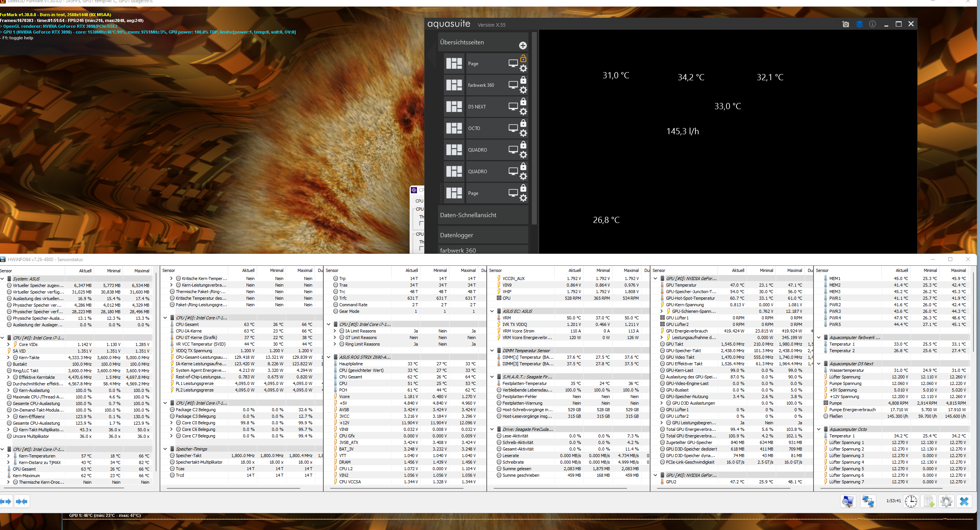
Task: Select the GPU Energieverbrauch row
Action: [731, 331]
